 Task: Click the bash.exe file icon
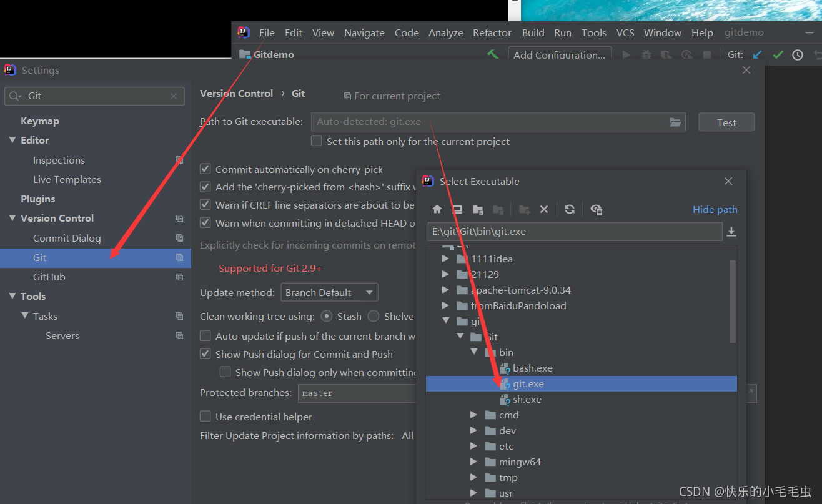505,368
